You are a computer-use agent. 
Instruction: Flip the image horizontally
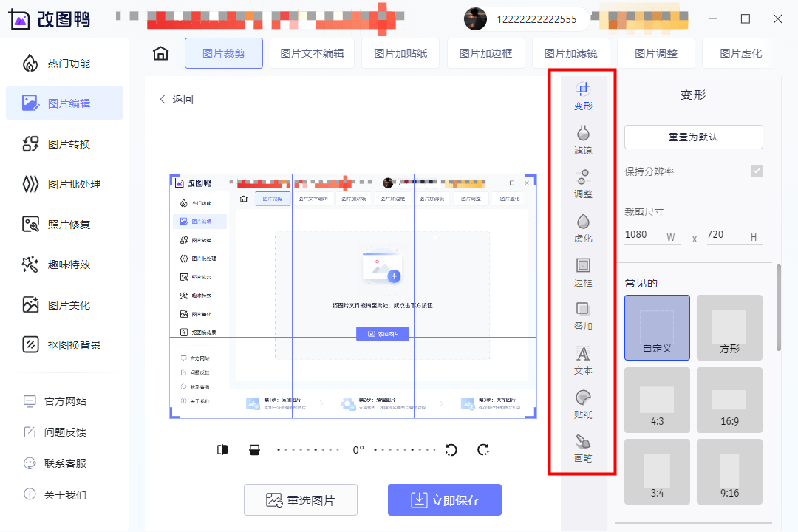(x=222, y=449)
